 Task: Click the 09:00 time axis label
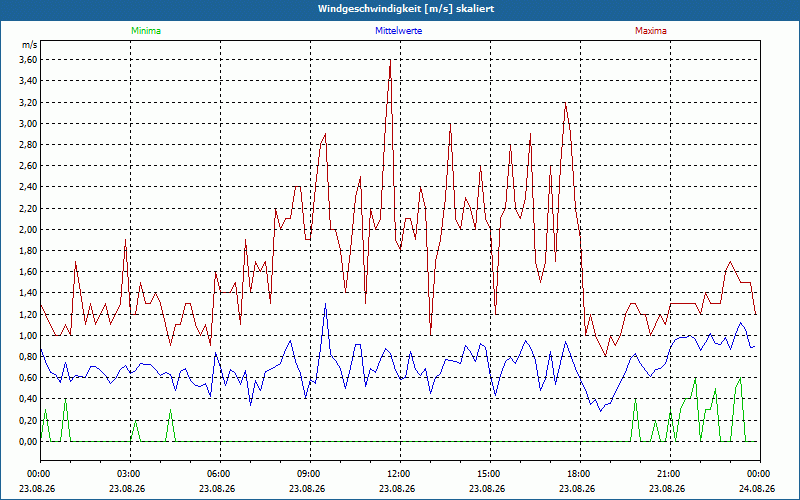[x=310, y=474]
